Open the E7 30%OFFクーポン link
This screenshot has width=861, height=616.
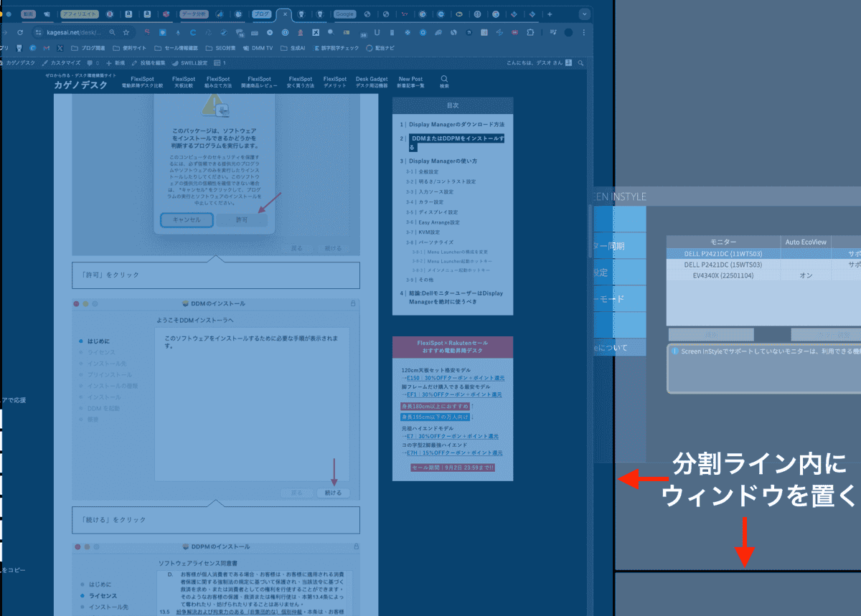[452, 436]
